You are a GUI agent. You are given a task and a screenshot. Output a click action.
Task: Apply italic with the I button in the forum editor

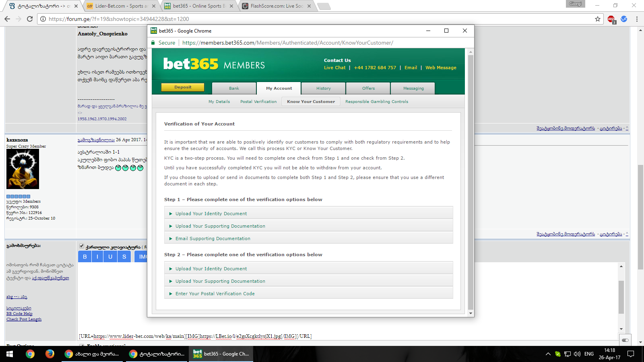point(97,257)
